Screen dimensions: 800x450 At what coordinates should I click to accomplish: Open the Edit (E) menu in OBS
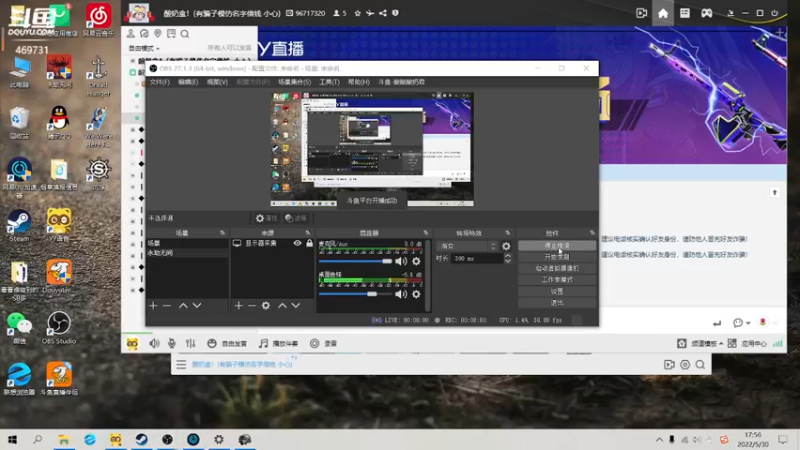[x=188, y=82]
